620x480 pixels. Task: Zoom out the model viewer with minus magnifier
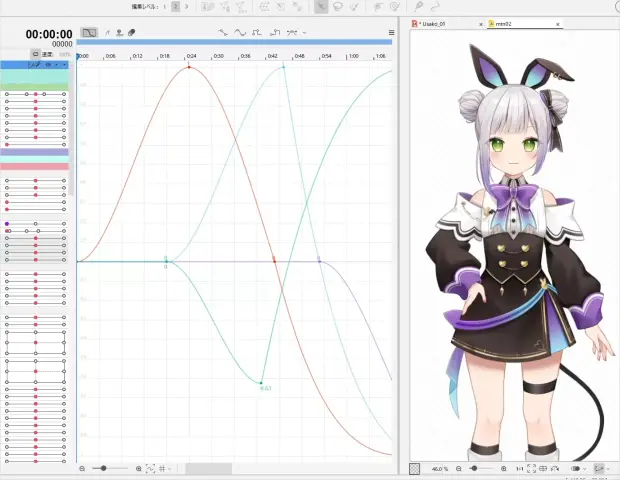click(459, 469)
